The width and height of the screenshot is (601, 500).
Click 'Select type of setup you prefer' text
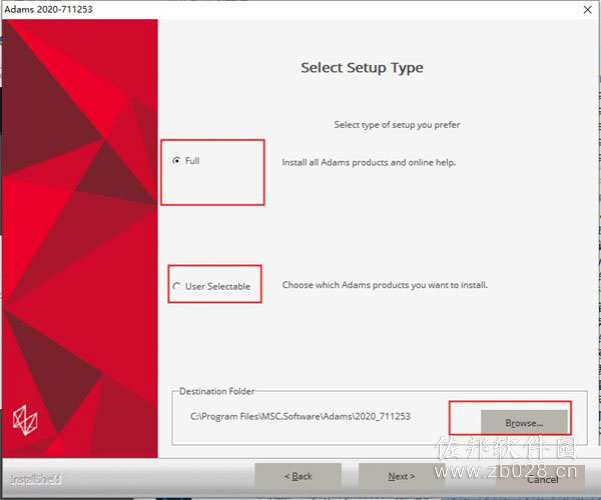(x=397, y=125)
